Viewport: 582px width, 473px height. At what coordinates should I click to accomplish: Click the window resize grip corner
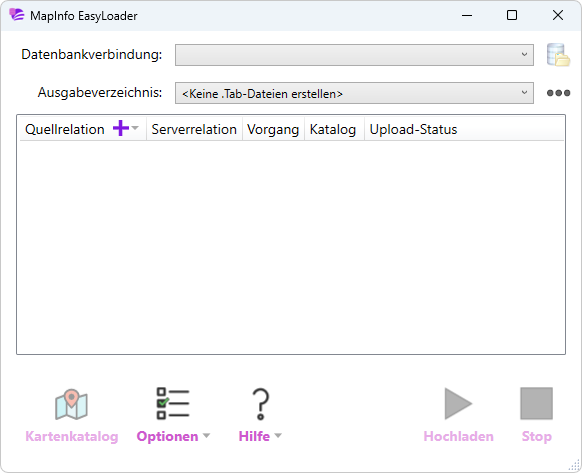[x=575, y=466]
